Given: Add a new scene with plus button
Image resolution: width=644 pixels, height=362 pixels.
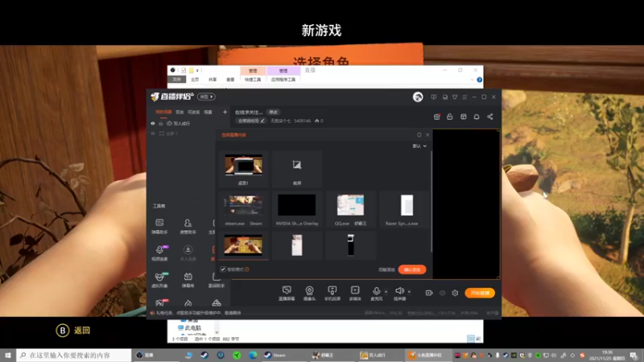Looking at the screenshot, I should [225, 112].
